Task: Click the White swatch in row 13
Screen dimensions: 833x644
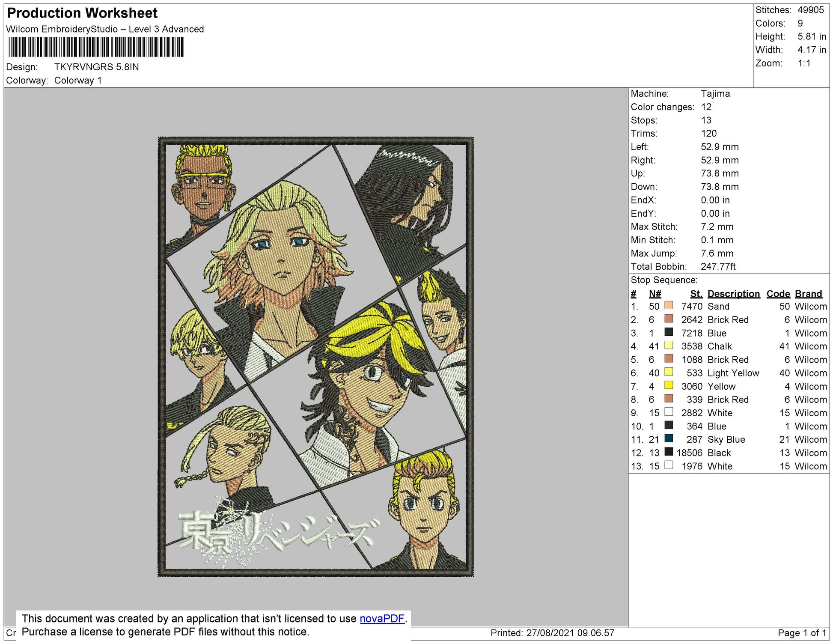Action: click(669, 465)
